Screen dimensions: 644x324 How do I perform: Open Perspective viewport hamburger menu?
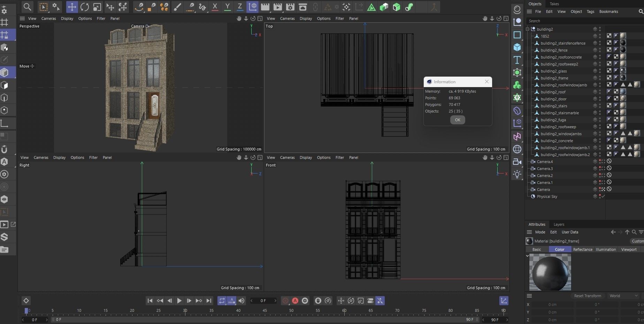click(22, 18)
